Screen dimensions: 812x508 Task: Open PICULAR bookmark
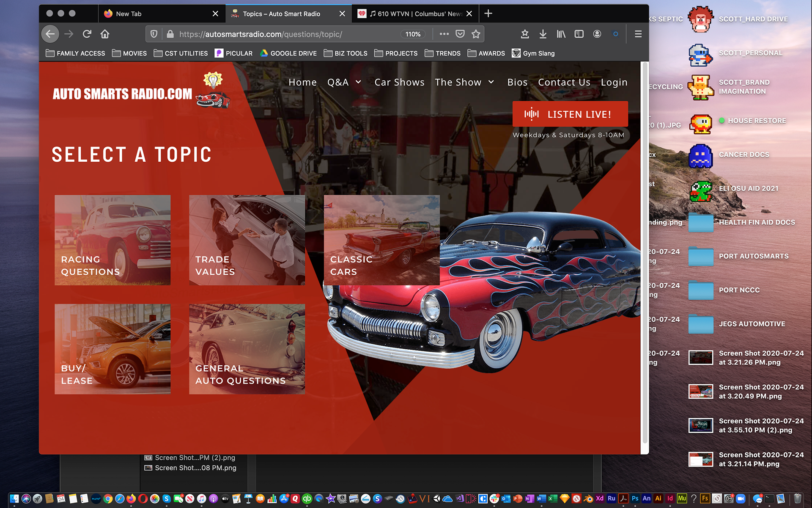tap(233, 53)
